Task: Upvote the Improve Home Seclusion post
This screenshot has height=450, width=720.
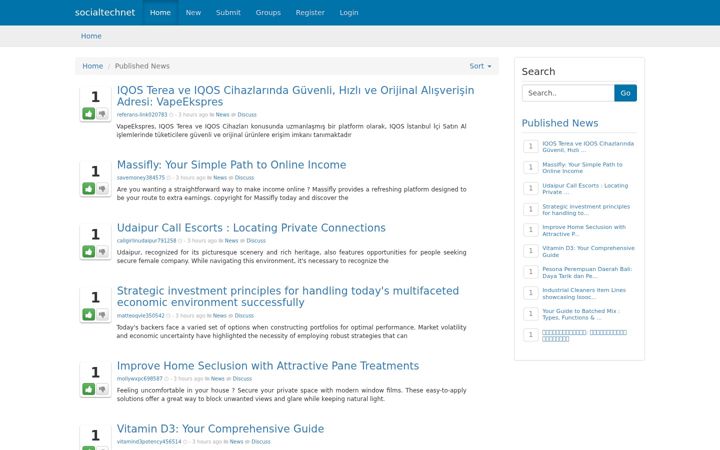Action: coord(89,389)
